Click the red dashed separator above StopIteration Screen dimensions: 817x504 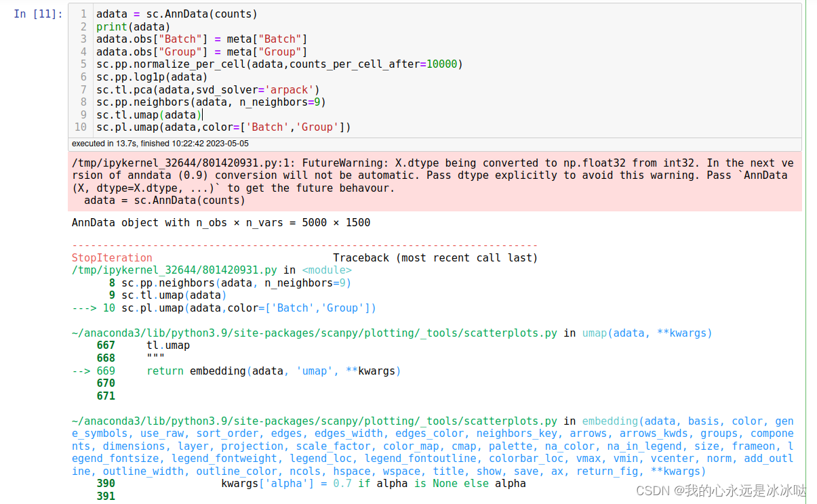(305, 245)
